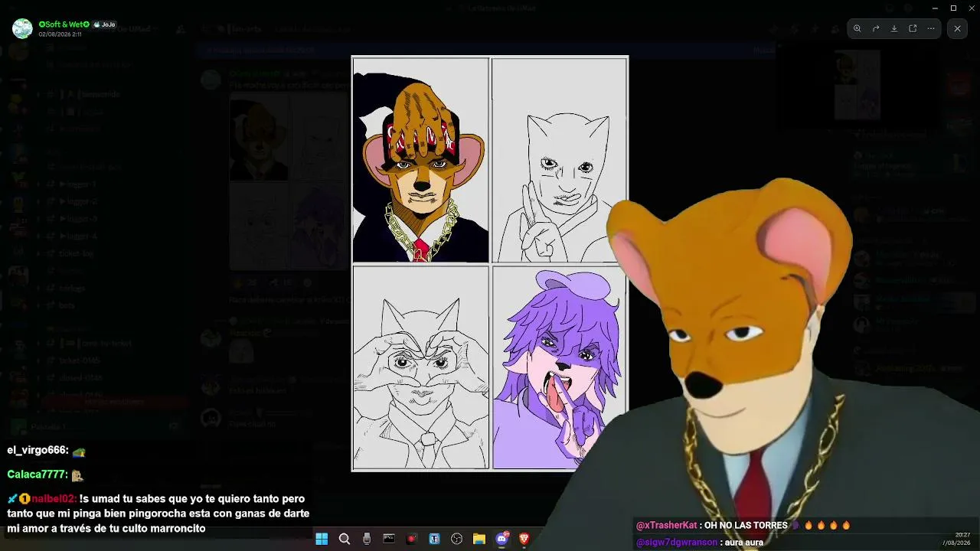Click the Soft & Wet user avatar

[x=22, y=28]
